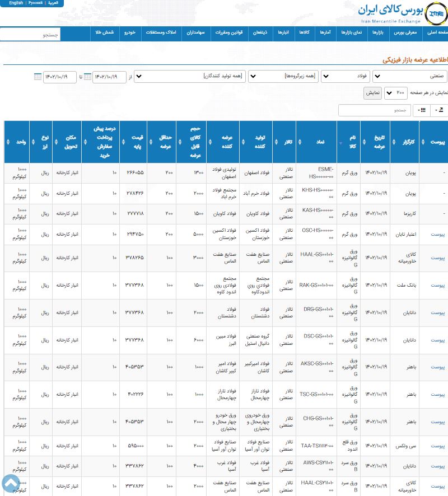Viewport: 448px width, 496px height.
Task: Open پیوست link for RAK-GS row
Action: click(437, 286)
